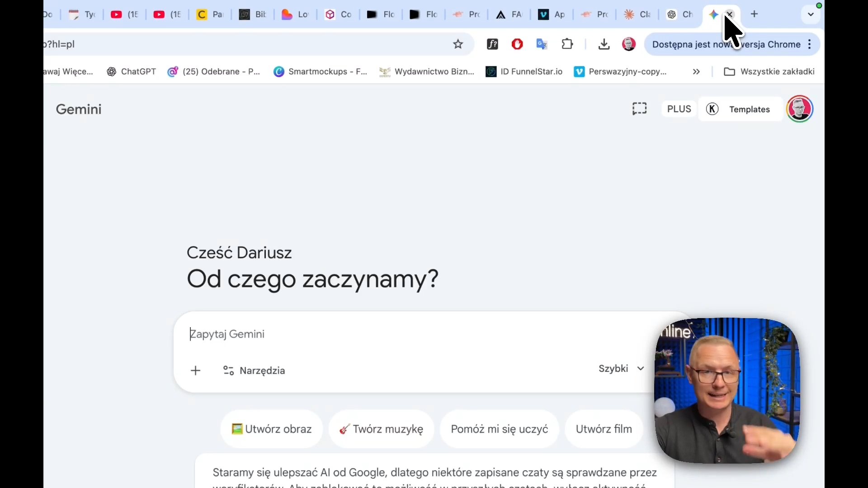The width and height of the screenshot is (868, 488).
Task: Bookmark this page with the star icon
Action: click(x=458, y=44)
